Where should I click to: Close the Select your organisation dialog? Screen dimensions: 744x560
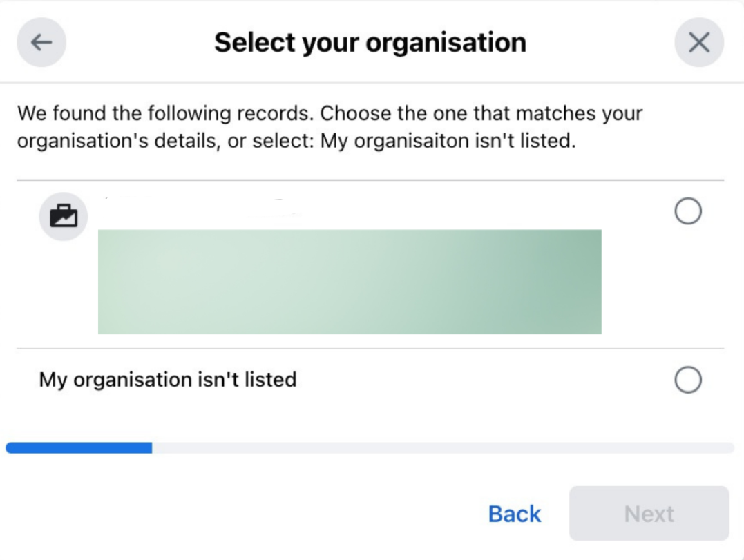699,42
